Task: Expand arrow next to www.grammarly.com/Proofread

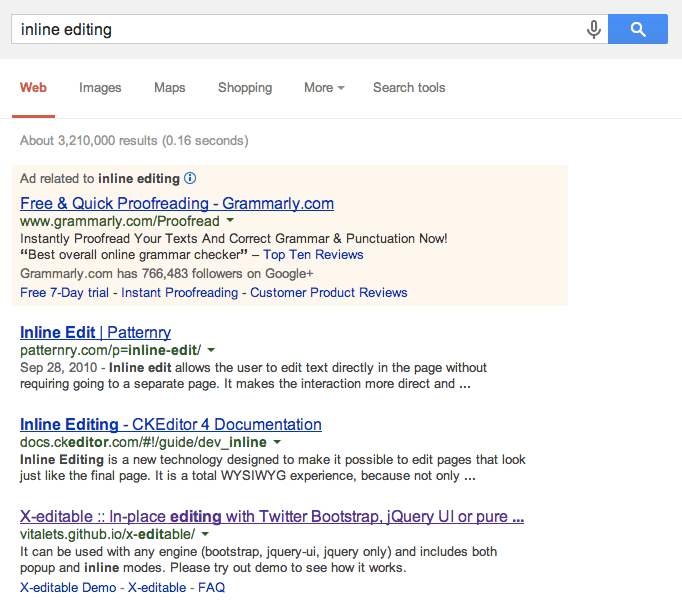Action: (230, 221)
